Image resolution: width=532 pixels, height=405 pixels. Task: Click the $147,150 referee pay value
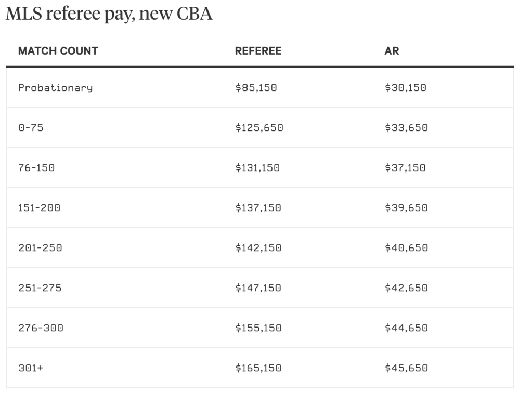[x=258, y=288]
